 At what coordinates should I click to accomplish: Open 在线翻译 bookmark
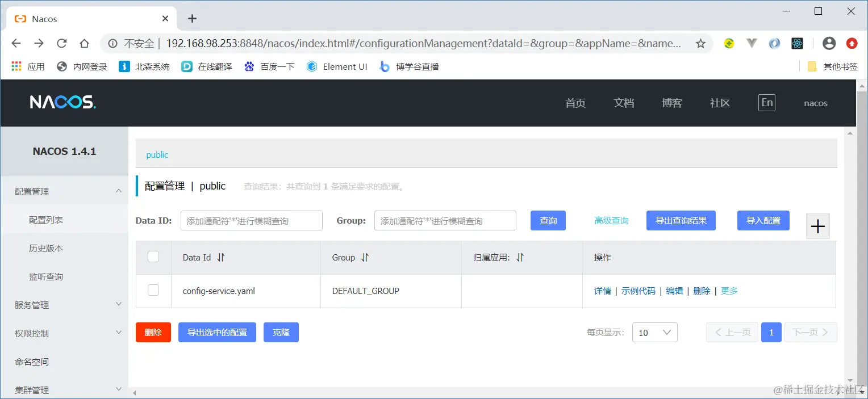[207, 66]
